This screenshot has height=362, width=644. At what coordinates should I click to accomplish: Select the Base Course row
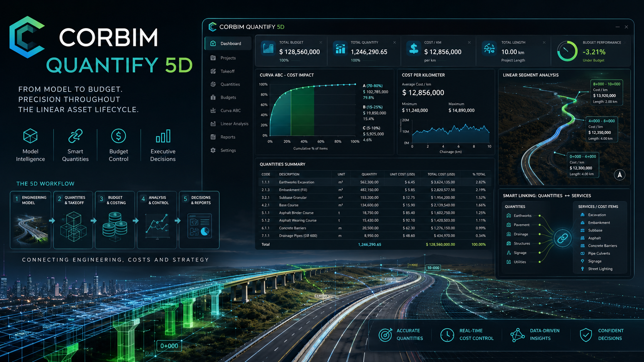coord(374,205)
